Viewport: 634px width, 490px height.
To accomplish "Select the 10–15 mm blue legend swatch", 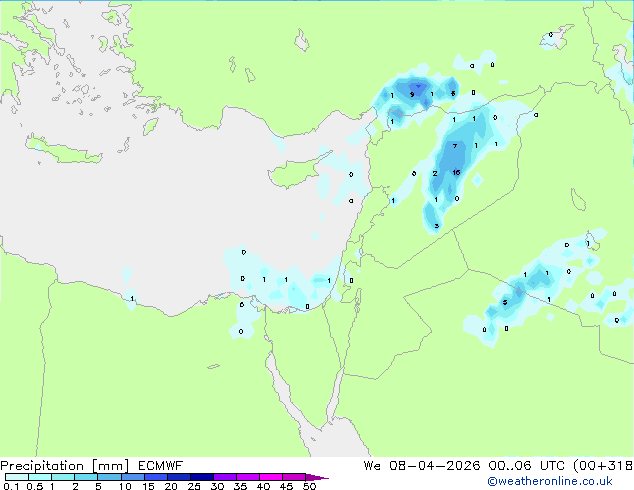I will pos(133,477).
